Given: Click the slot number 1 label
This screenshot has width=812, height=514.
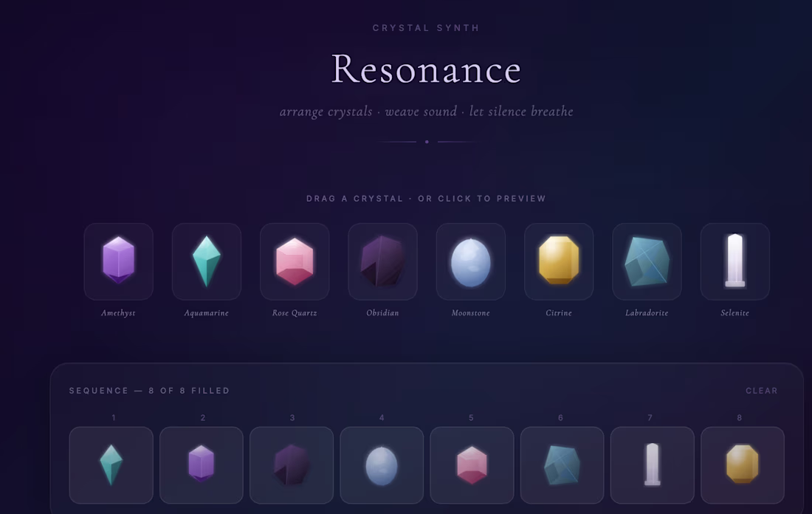Looking at the screenshot, I should [x=113, y=417].
